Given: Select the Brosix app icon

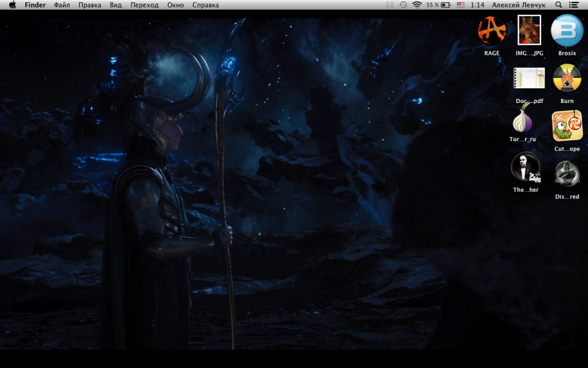Looking at the screenshot, I should point(567,31).
